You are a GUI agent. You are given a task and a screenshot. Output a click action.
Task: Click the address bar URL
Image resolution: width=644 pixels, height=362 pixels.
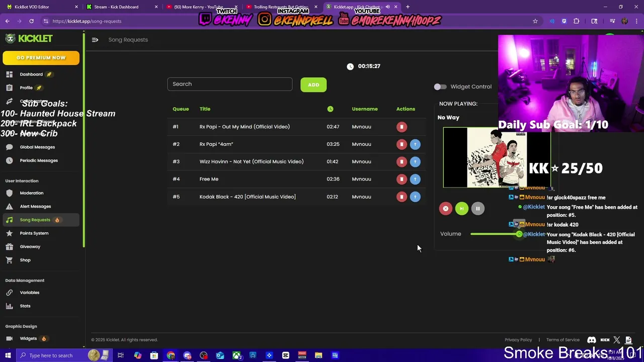87,21
